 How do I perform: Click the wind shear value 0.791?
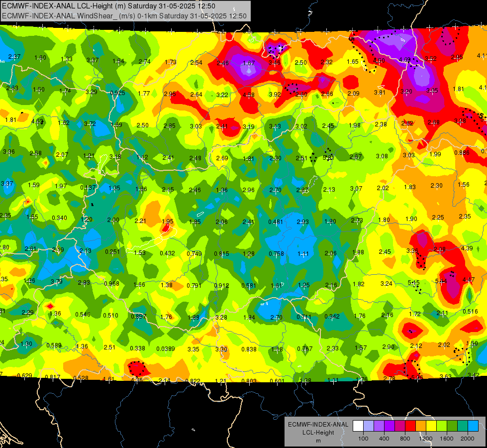pyautogui.click(x=194, y=285)
